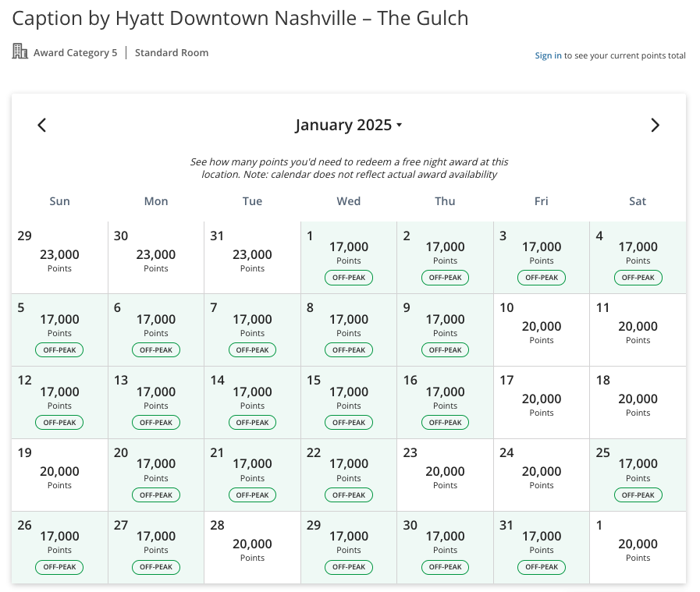Pick January 25 off-peak date
Image resolution: width=700 pixels, height=592 pixels.
point(638,475)
